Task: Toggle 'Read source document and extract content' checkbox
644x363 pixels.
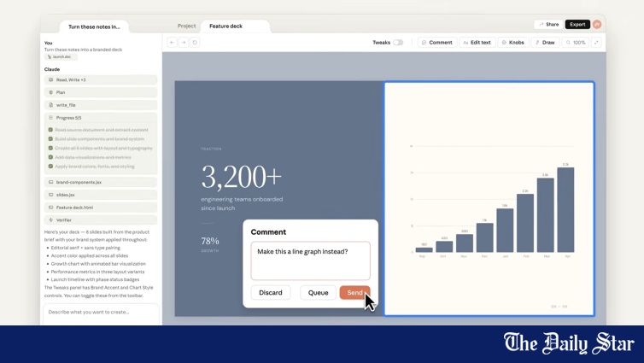Action: click(50, 130)
